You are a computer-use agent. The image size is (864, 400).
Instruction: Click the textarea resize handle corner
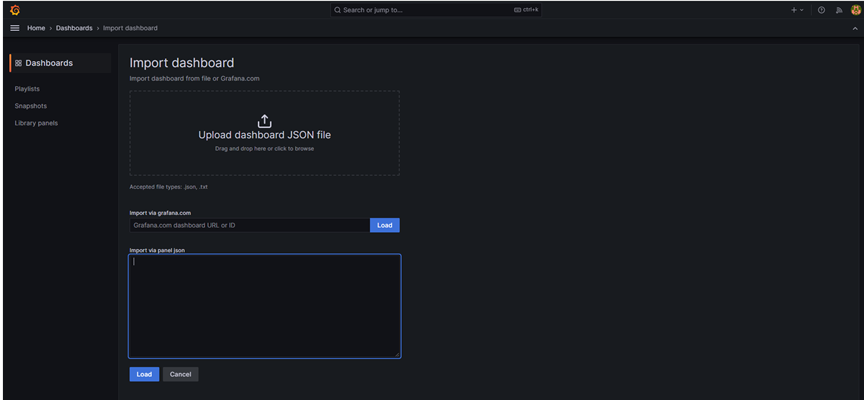397,354
